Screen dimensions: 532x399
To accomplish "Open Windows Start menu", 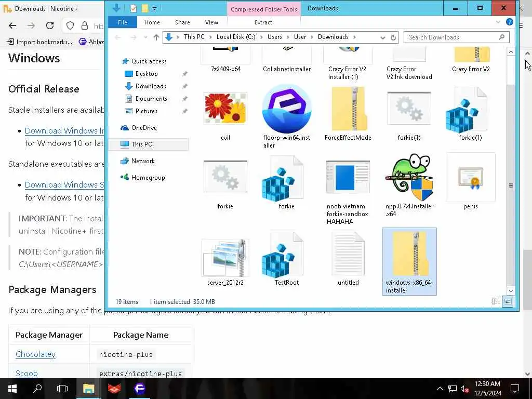I will [12, 389].
